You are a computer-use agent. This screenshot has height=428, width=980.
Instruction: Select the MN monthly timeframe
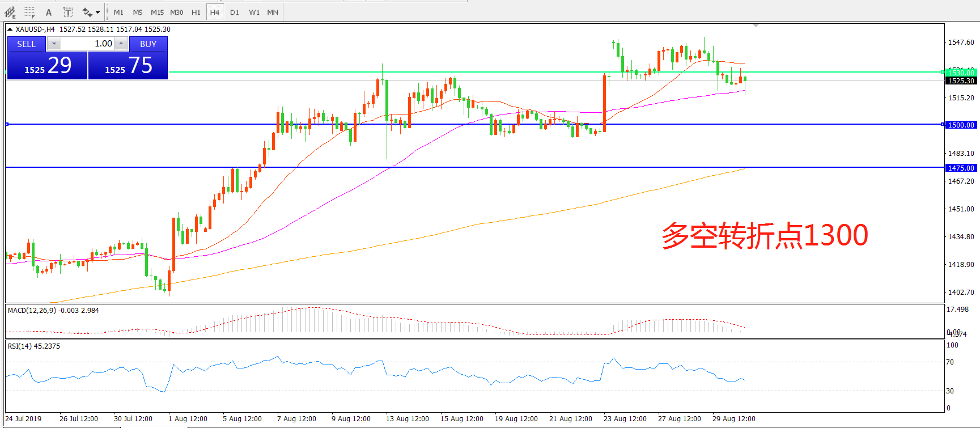click(x=273, y=12)
